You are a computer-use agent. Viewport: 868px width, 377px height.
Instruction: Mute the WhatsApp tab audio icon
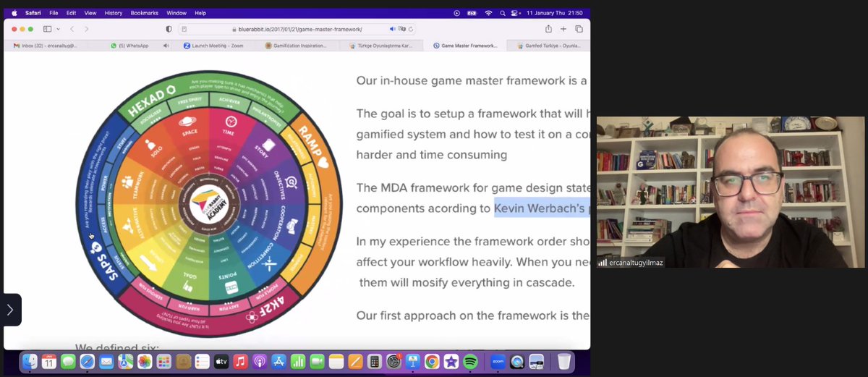[x=166, y=45]
